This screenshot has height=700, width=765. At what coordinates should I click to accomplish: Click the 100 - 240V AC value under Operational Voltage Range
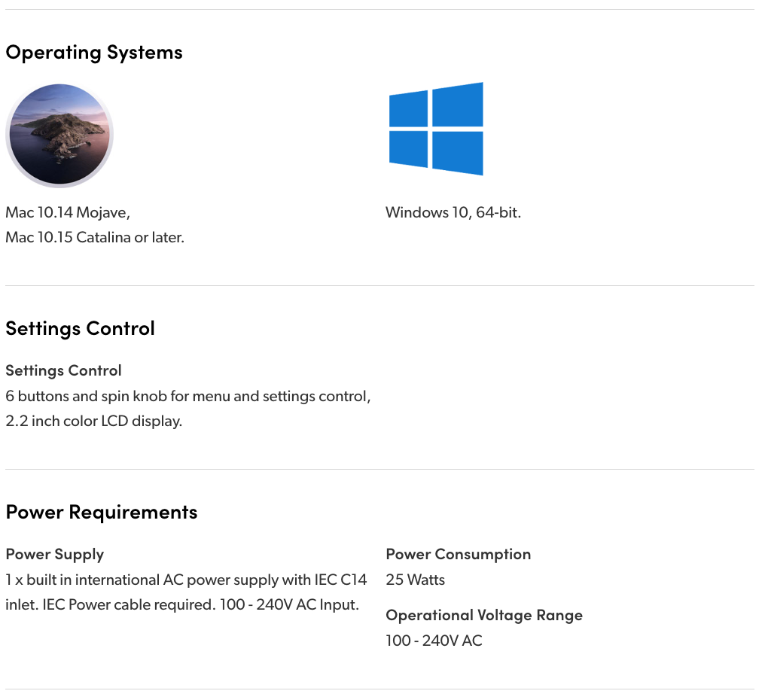tap(434, 641)
